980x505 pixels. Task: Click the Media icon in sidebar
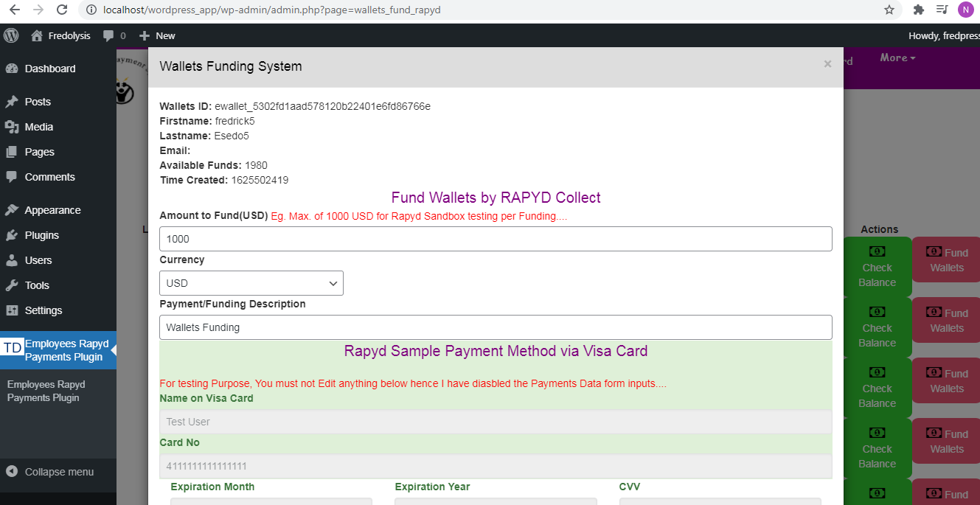[12, 127]
